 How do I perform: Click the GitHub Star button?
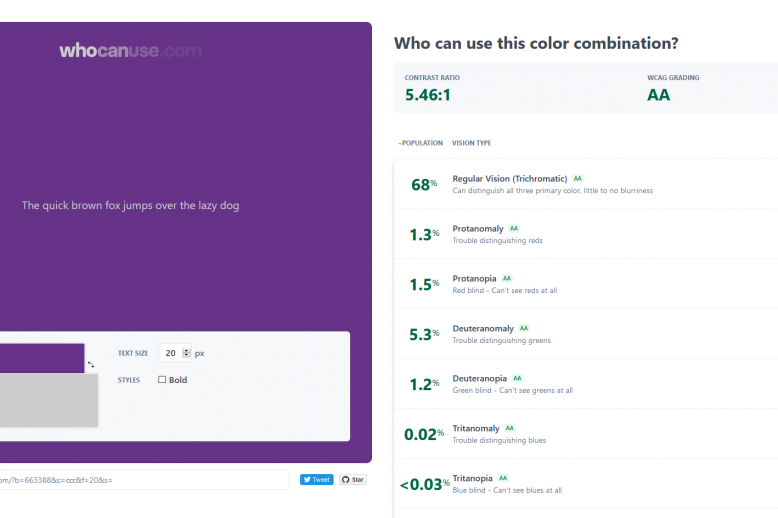click(x=353, y=480)
